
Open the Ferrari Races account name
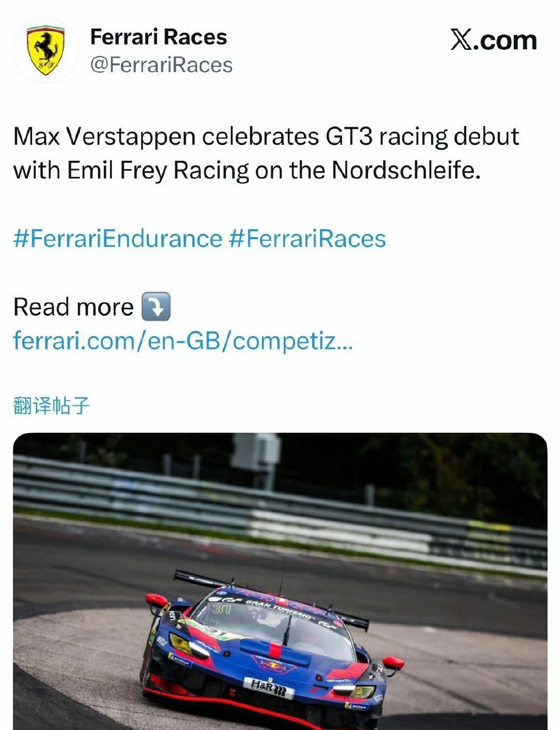158,37
